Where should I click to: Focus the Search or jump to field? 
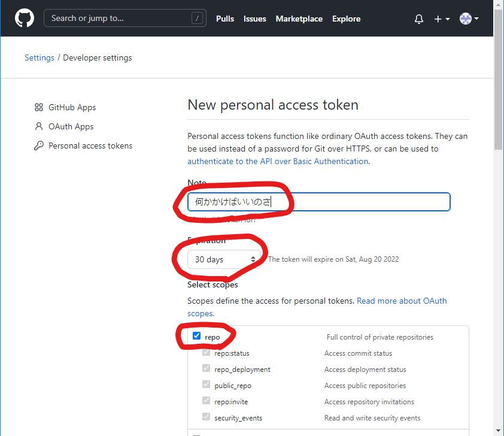[x=120, y=19]
